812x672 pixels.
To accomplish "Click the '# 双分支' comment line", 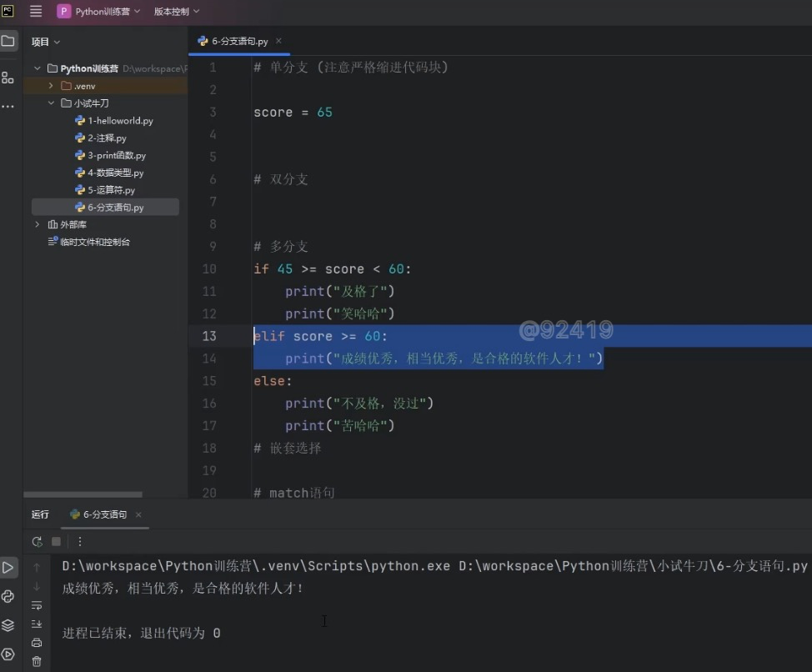I will (281, 179).
